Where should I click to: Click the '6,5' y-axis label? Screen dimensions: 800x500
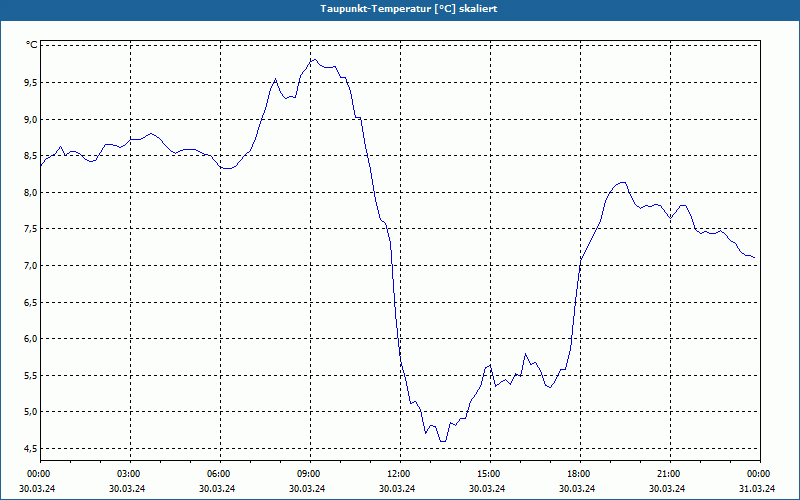32,303
